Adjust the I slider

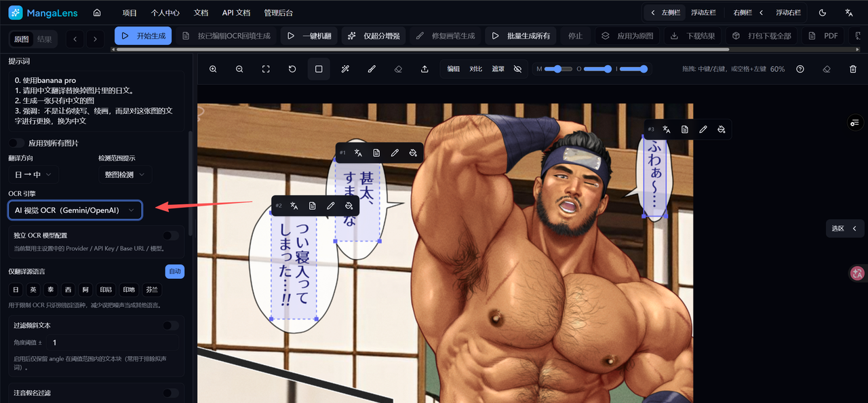click(x=634, y=69)
